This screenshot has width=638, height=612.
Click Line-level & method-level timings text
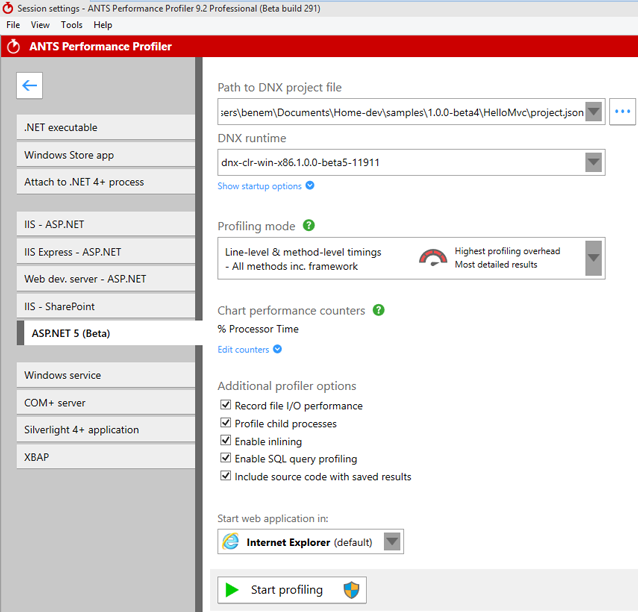point(303,252)
